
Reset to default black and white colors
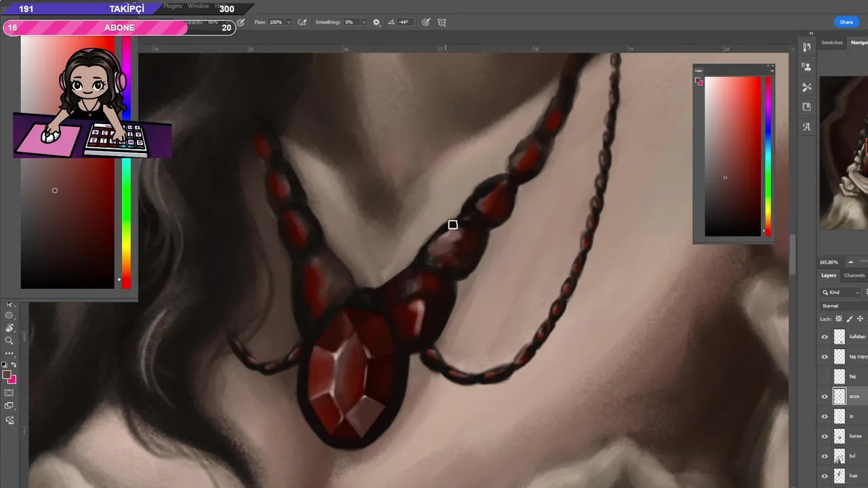click(x=4, y=365)
